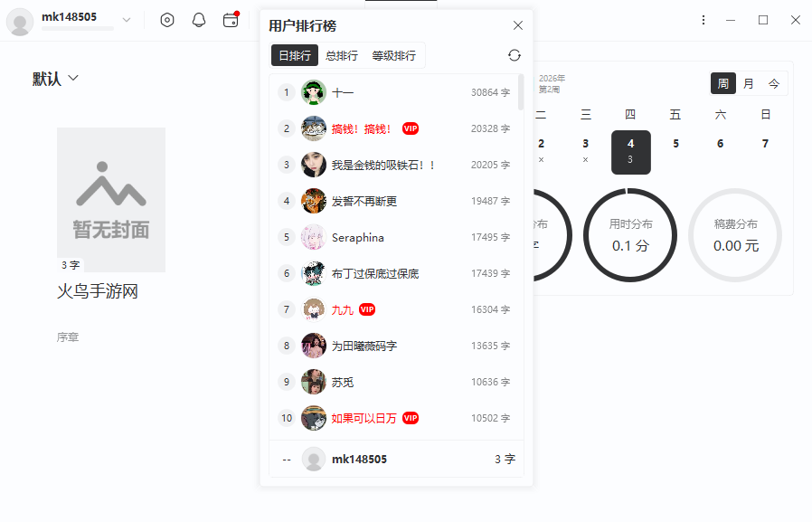Click the username 为田曦薇码字
The image size is (812, 522).
pyautogui.click(x=364, y=346)
